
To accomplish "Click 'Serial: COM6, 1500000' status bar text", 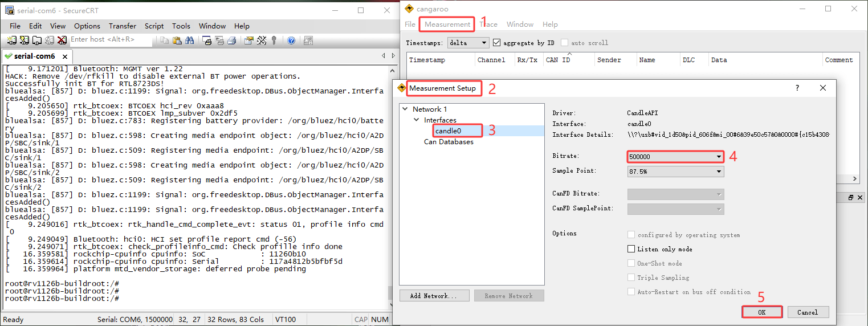I will [x=135, y=320].
